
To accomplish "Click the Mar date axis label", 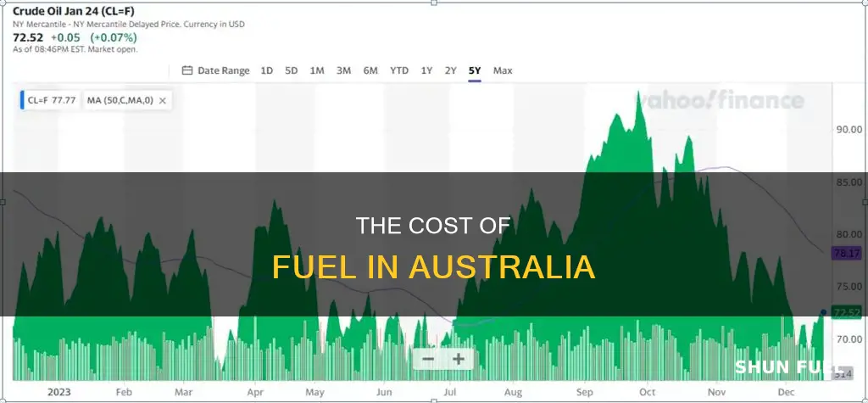I will click(183, 391).
